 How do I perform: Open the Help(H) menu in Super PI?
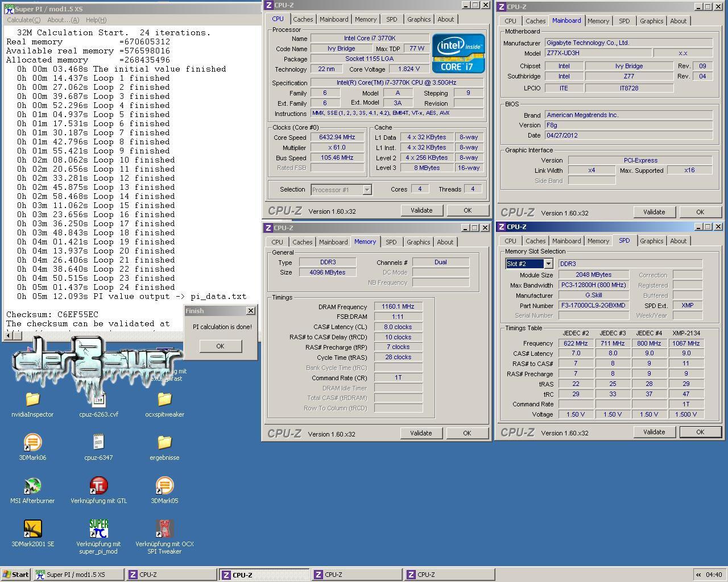[96, 20]
